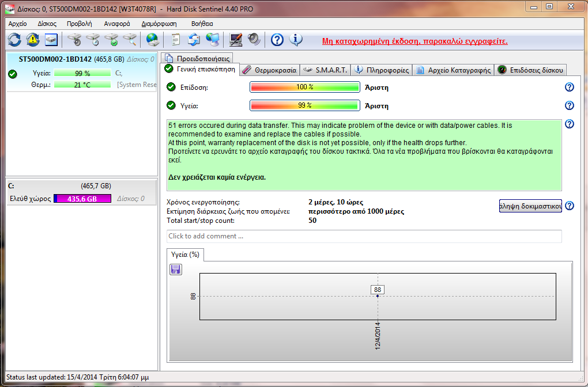Click the Επίδοση 100 % gauge bar
The height and width of the screenshot is (387, 588).
[x=305, y=87]
